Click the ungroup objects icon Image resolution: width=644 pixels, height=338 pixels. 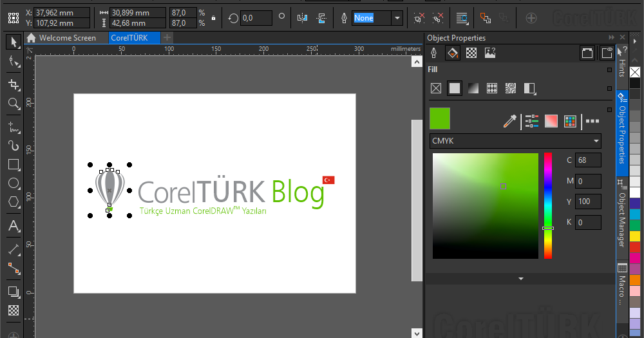[x=419, y=17]
